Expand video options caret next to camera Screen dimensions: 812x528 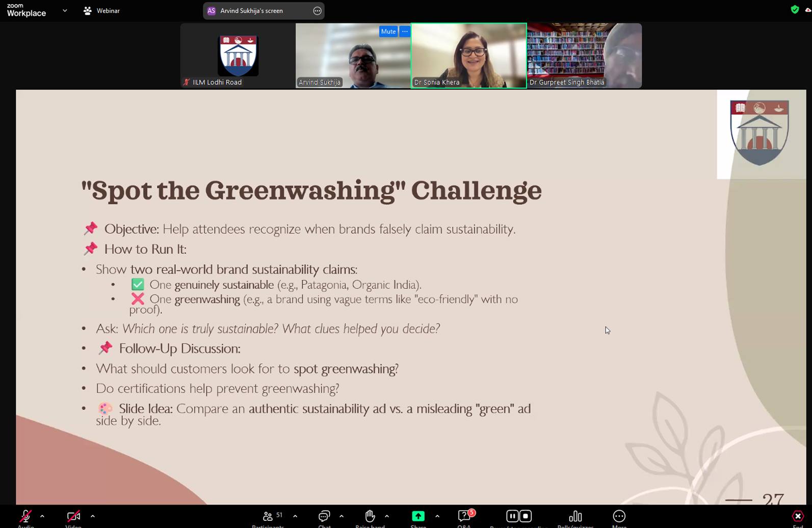(92, 516)
